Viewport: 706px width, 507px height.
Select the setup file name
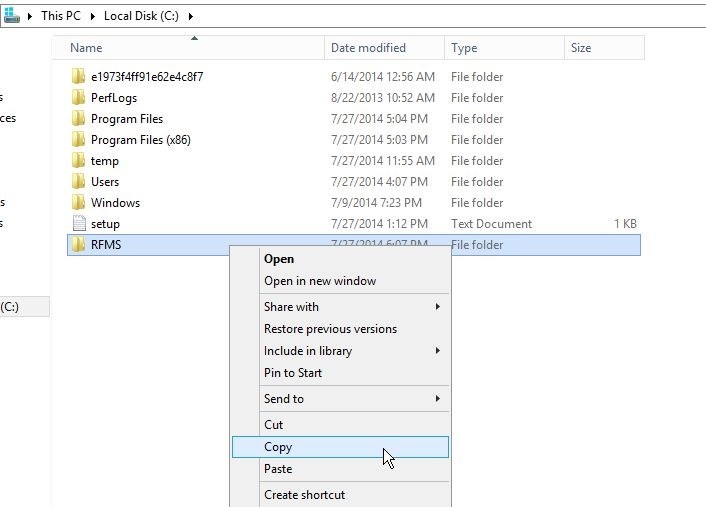(x=105, y=224)
